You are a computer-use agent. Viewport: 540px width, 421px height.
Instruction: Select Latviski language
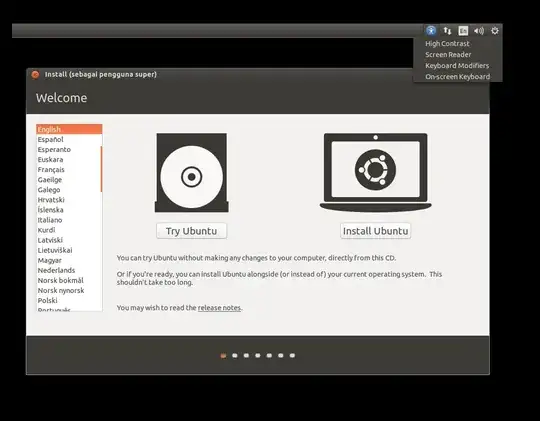coord(69,240)
